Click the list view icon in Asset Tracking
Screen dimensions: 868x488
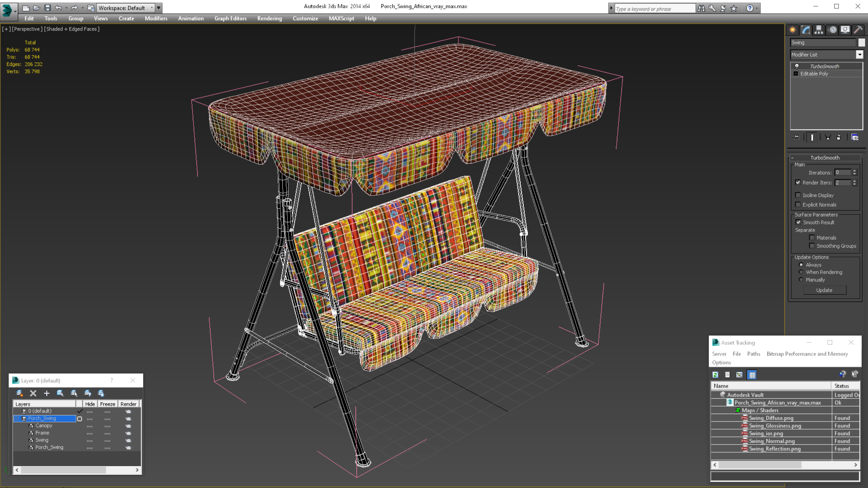click(x=728, y=374)
